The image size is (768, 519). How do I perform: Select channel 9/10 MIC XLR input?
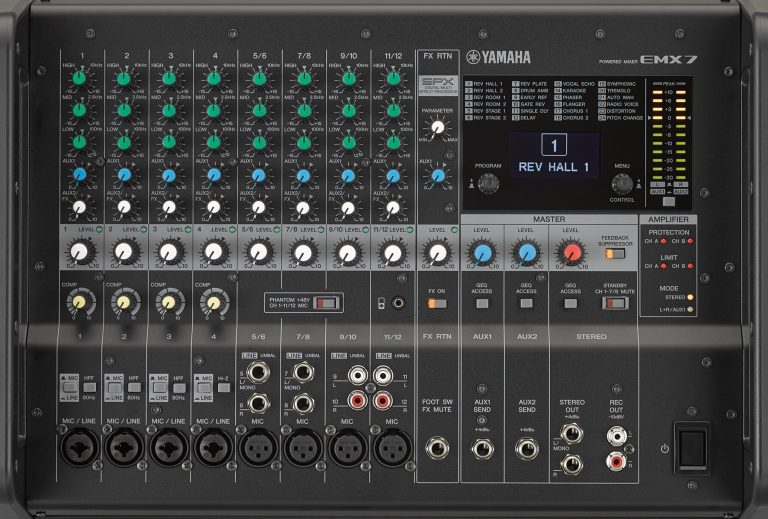(348, 448)
